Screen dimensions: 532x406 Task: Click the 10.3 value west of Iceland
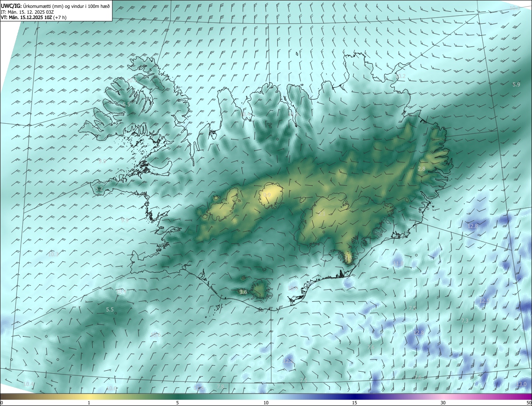tap(54, 254)
